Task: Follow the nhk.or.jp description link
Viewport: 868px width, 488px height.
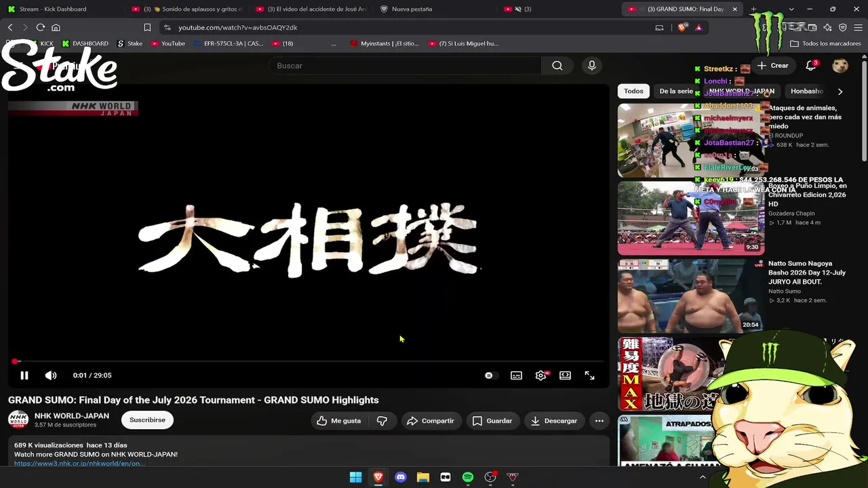Action: pyautogui.click(x=79, y=464)
